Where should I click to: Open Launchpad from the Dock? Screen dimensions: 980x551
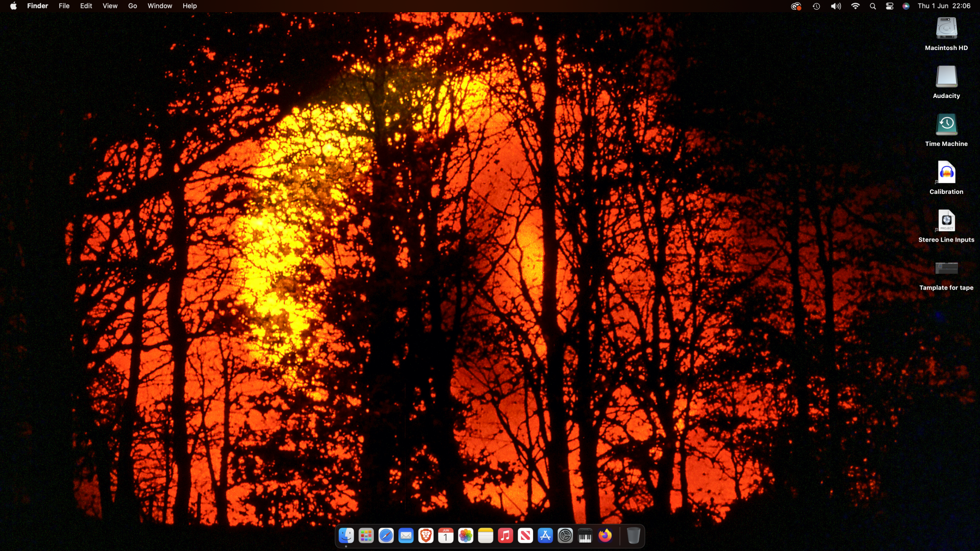point(366,536)
